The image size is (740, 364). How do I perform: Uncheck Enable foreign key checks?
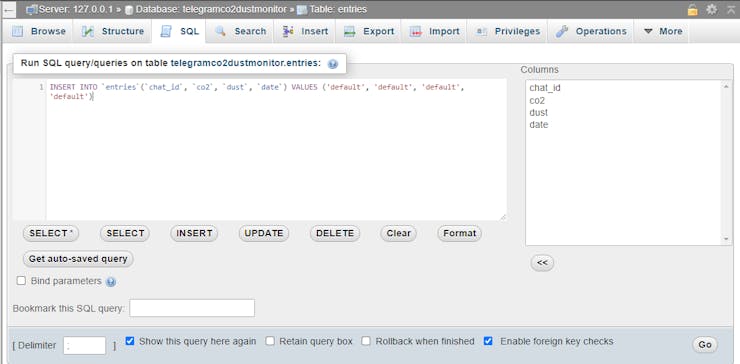pyautogui.click(x=488, y=341)
